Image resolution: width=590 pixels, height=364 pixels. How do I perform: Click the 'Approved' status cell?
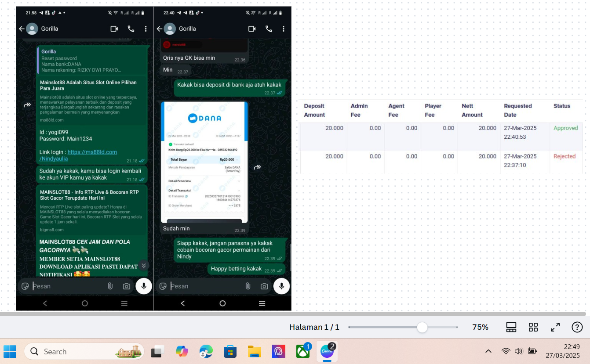565,128
